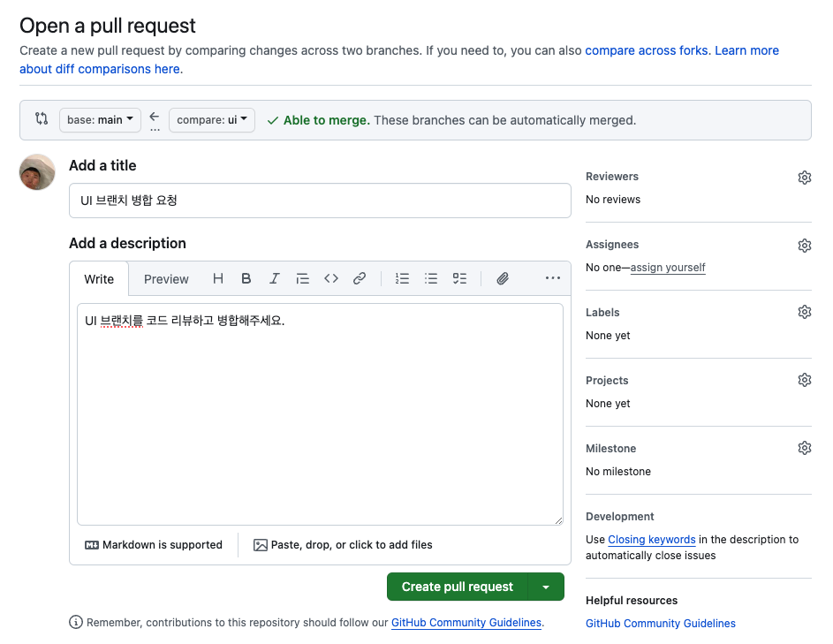The image size is (833, 644).
Task: Open the compare across forks link
Action: coord(647,50)
